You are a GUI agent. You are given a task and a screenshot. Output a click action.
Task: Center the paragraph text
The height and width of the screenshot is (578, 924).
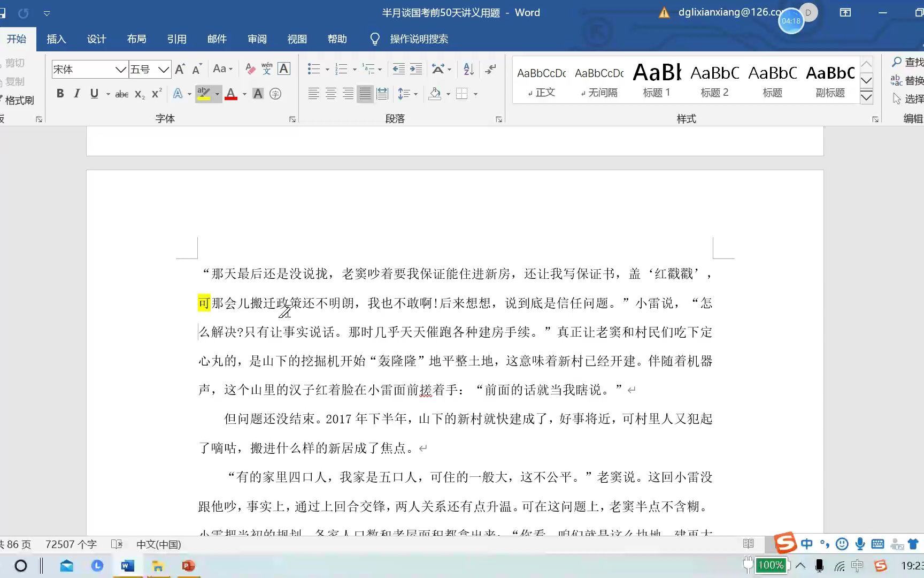(x=331, y=94)
